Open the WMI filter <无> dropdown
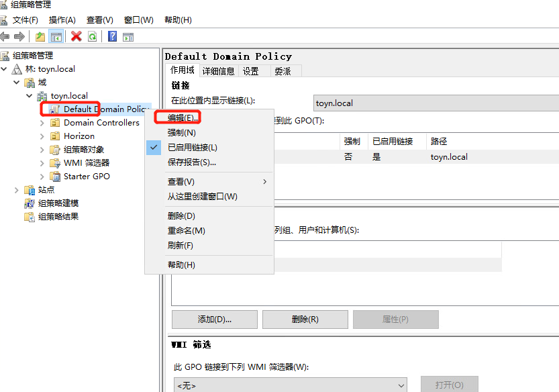 click(x=401, y=385)
